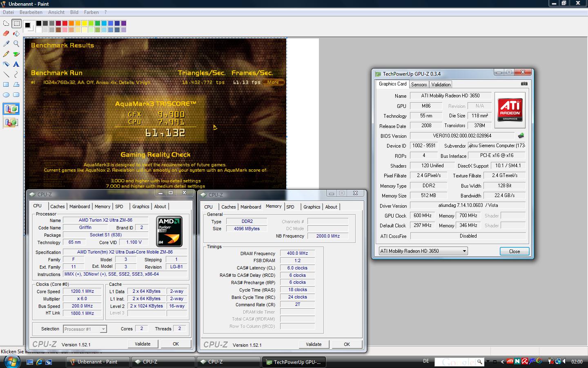Choose the Rounded rectangle tool
Viewport: 588px width, 368px height.
pyautogui.click(x=16, y=95)
